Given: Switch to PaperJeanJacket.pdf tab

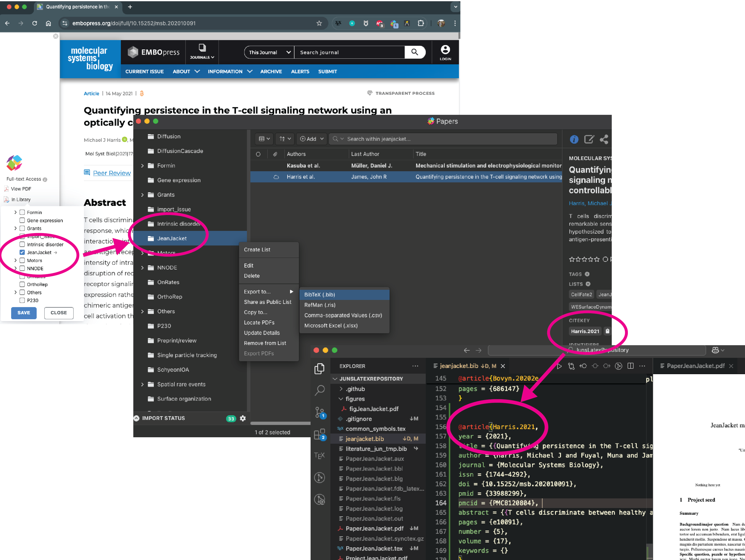Looking at the screenshot, I should tap(695, 366).
